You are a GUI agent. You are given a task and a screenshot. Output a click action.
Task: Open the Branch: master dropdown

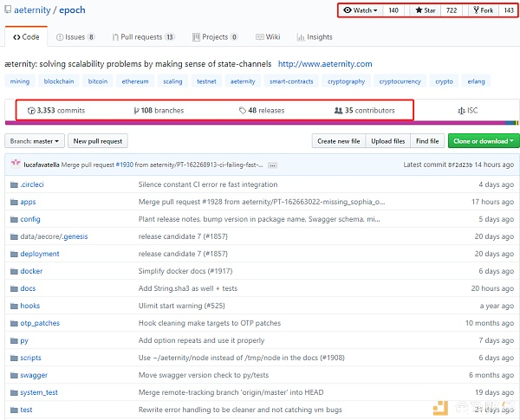(35, 141)
